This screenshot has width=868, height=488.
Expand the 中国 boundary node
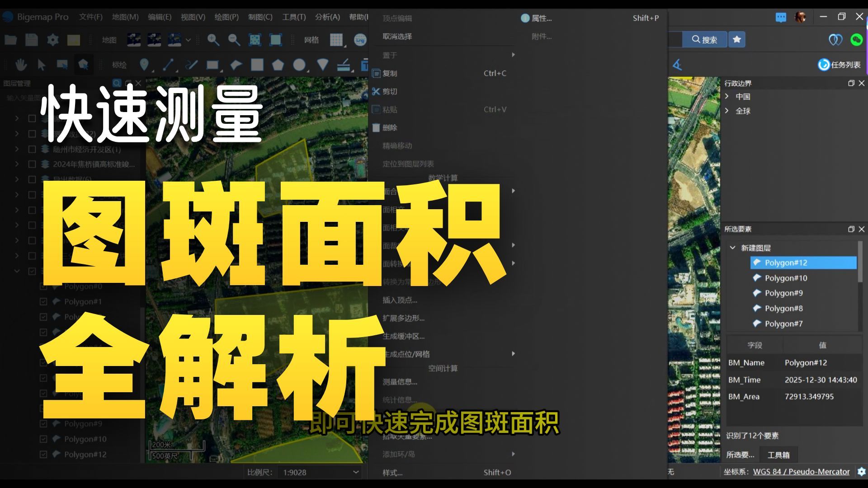pos(727,96)
